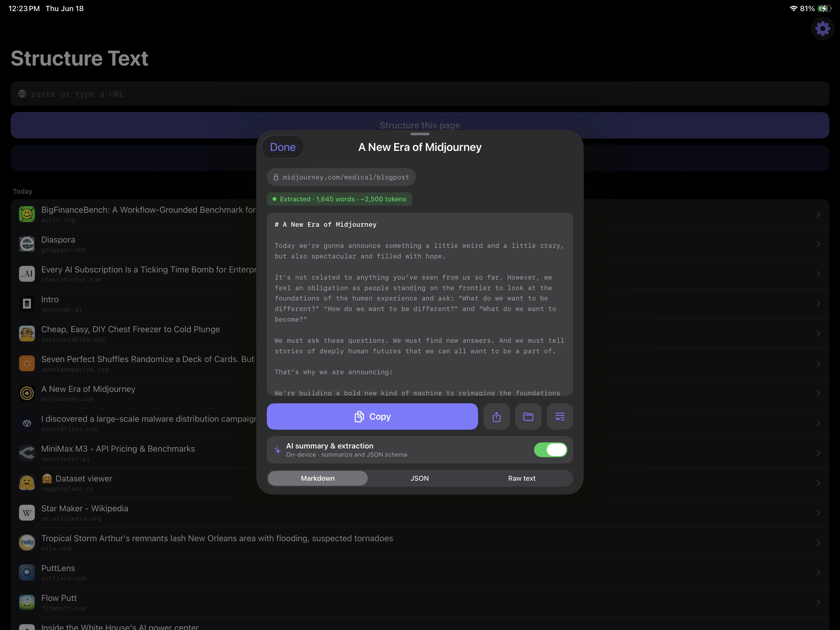Open Seven Perfect Shuffles article row

(420, 364)
